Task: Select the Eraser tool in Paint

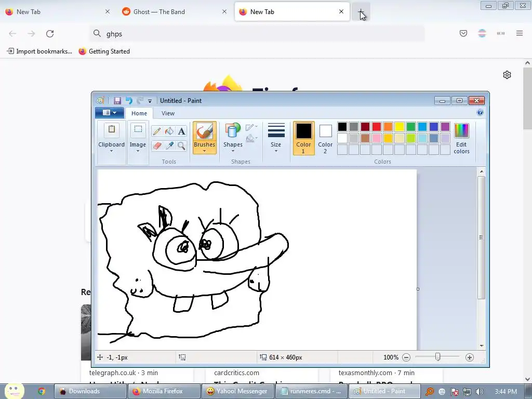Action: [x=157, y=146]
